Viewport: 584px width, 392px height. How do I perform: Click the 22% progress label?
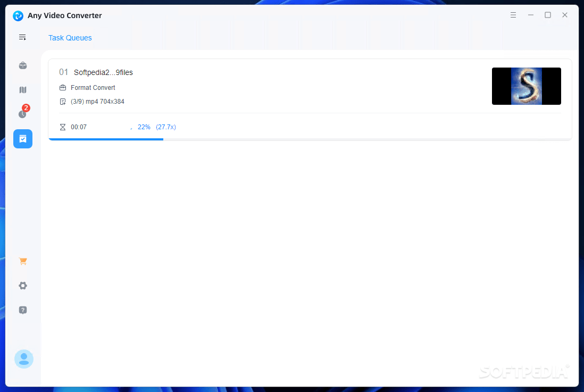[x=144, y=127]
